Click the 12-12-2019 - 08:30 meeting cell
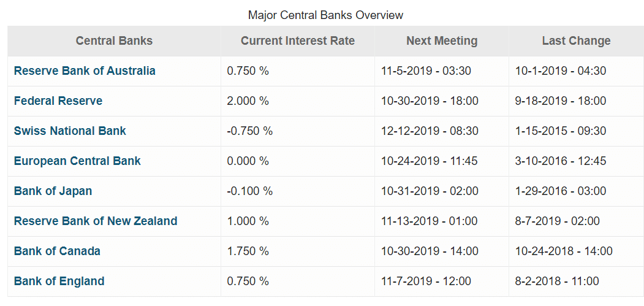Image resolution: width=644 pixels, height=306 pixels. (x=430, y=131)
